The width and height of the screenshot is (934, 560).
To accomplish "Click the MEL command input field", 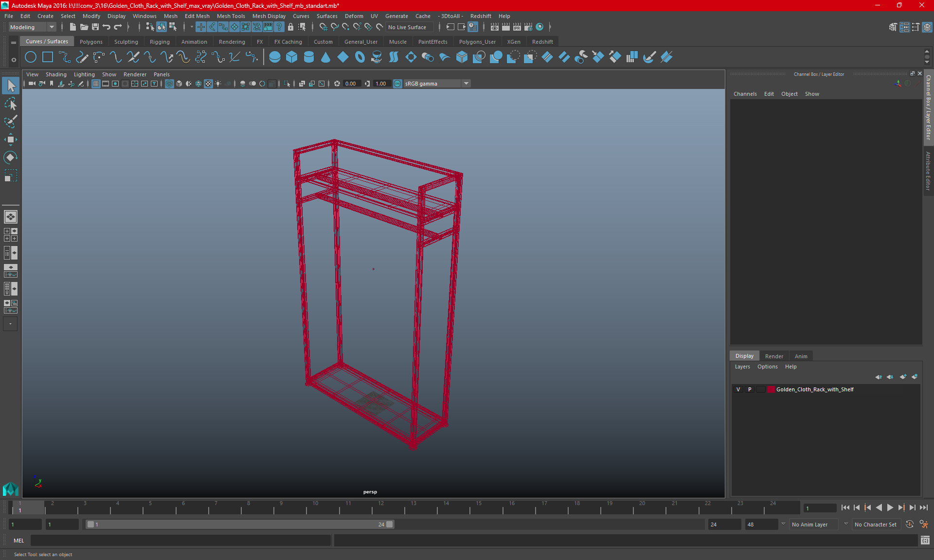I will 180,541.
